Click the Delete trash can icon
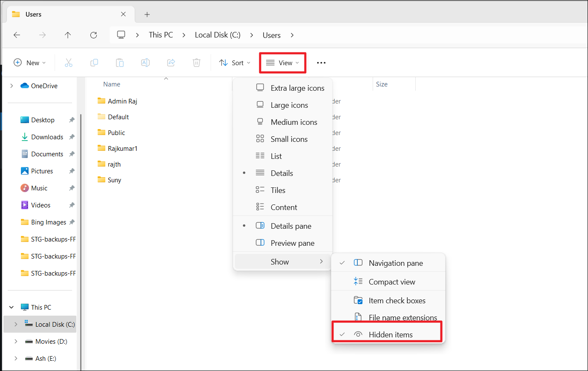588x371 pixels. (197, 63)
